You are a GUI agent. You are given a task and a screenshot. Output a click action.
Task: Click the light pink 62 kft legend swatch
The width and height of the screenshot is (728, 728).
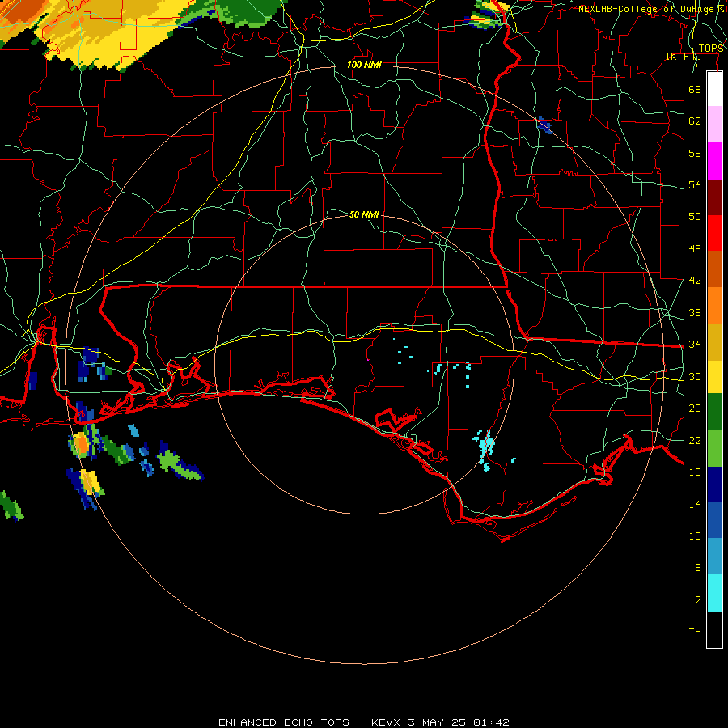(714, 125)
